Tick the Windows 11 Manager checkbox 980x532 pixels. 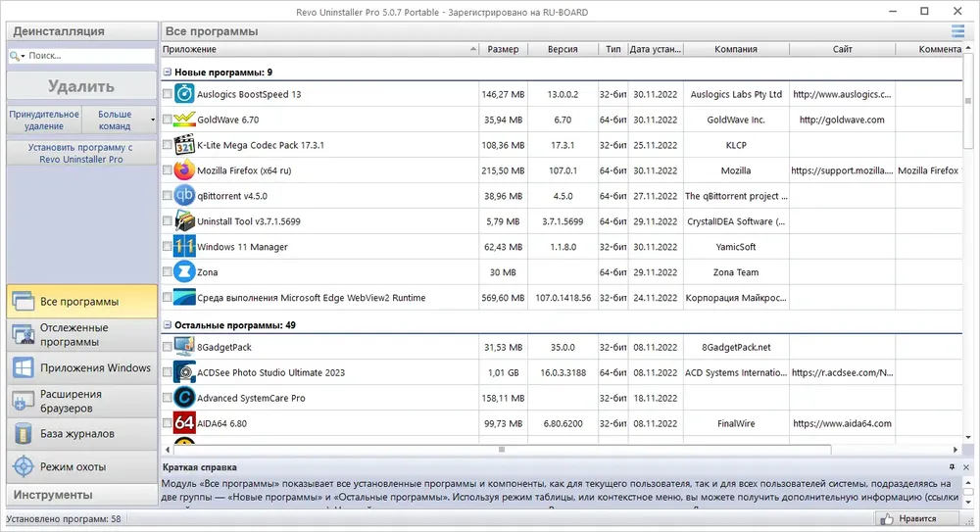pos(167,246)
